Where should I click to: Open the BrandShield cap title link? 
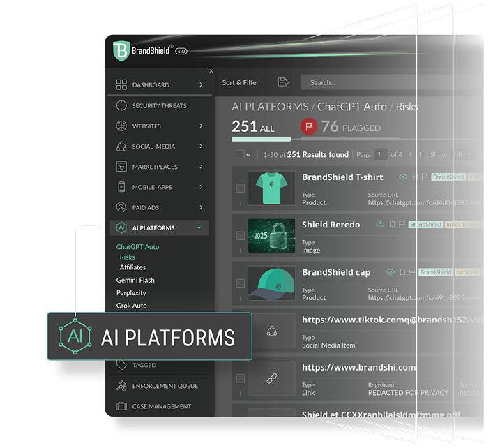(336, 272)
